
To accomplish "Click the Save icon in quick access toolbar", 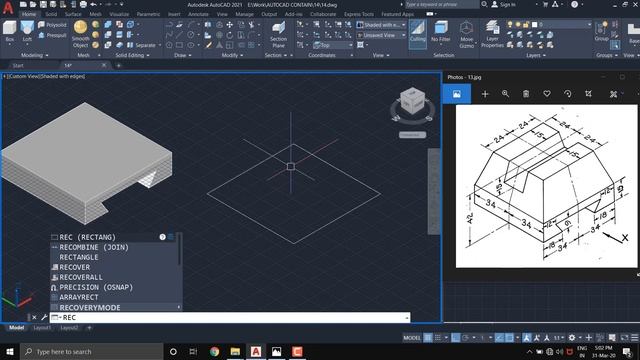I will tap(43, 4).
